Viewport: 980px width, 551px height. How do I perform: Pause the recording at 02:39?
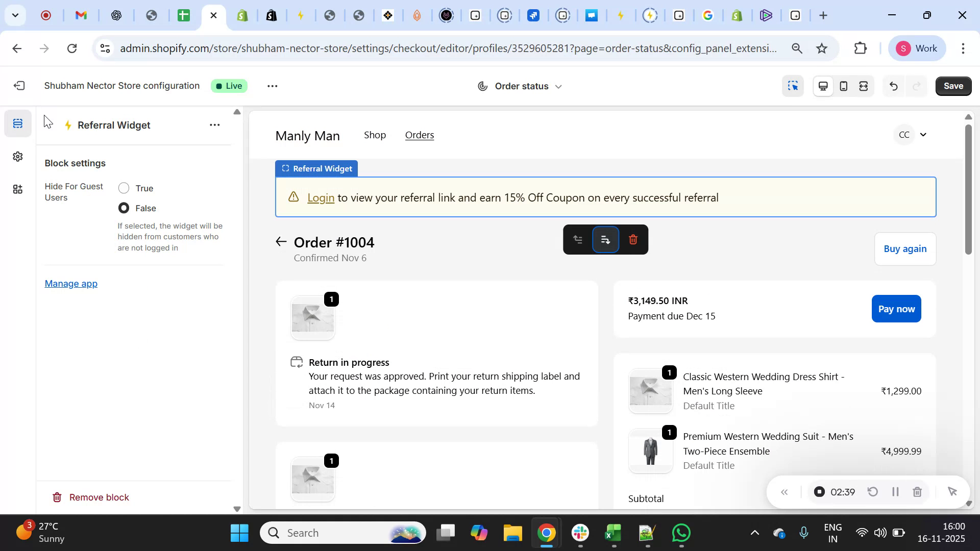pyautogui.click(x=895, y=491)
